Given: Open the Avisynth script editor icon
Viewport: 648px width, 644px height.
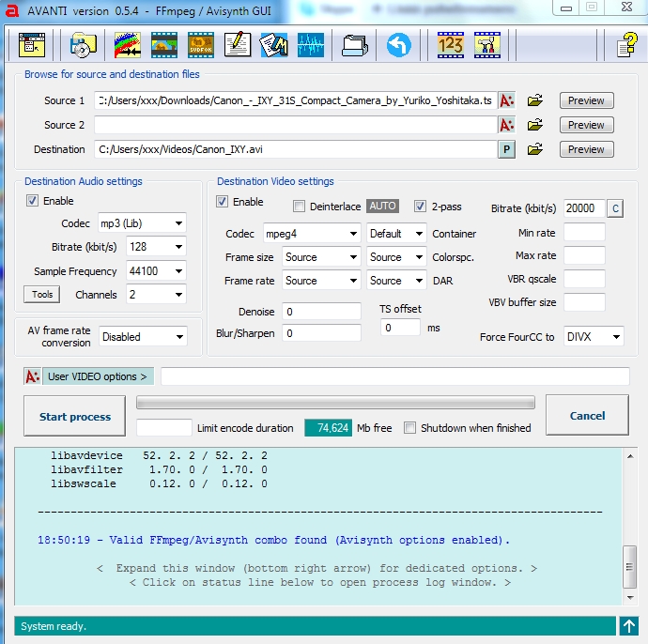Looking at the screenshot, I should click(274, 45).
